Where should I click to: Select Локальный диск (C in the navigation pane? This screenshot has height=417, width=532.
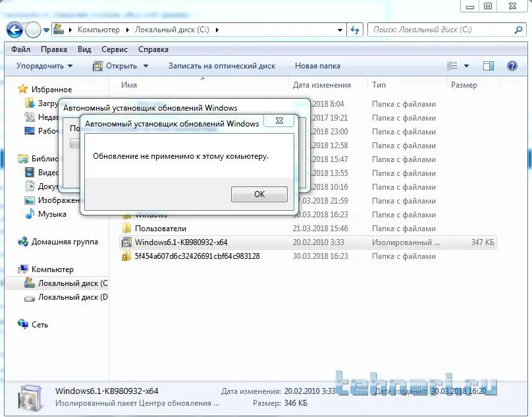click(x=72, y=283)
